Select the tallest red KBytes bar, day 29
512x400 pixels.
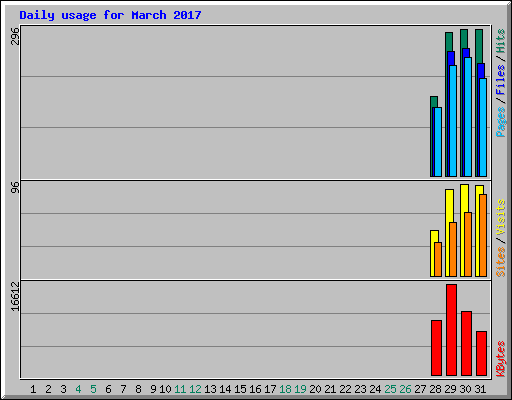click(451, 330)
